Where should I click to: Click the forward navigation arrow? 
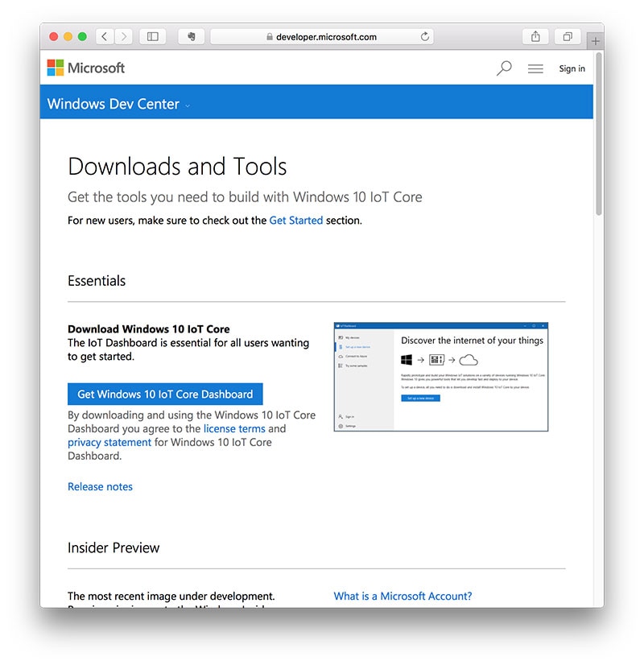(x=122, y=35)
